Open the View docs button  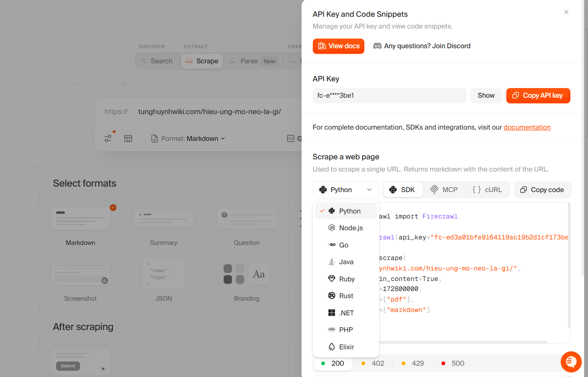point(338,46)
